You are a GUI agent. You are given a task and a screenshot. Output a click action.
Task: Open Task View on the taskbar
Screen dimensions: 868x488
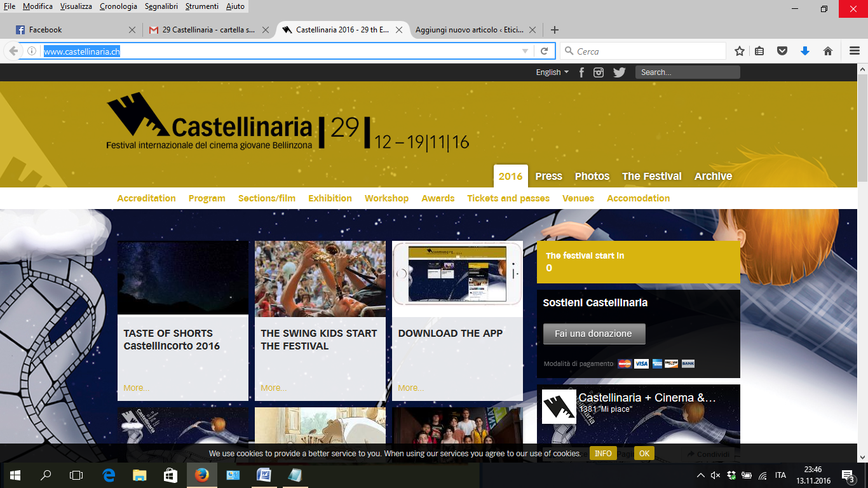[76, 475]
